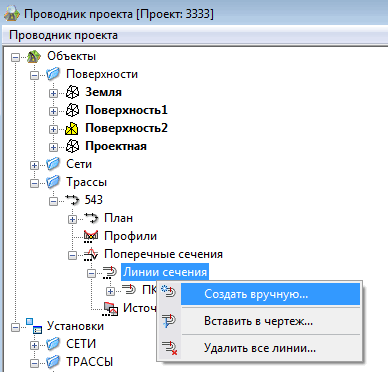The width and height of the screenshot is (388, 372).
Task: Collapse the Линии сечения node
Action: [x=91, y=274]
